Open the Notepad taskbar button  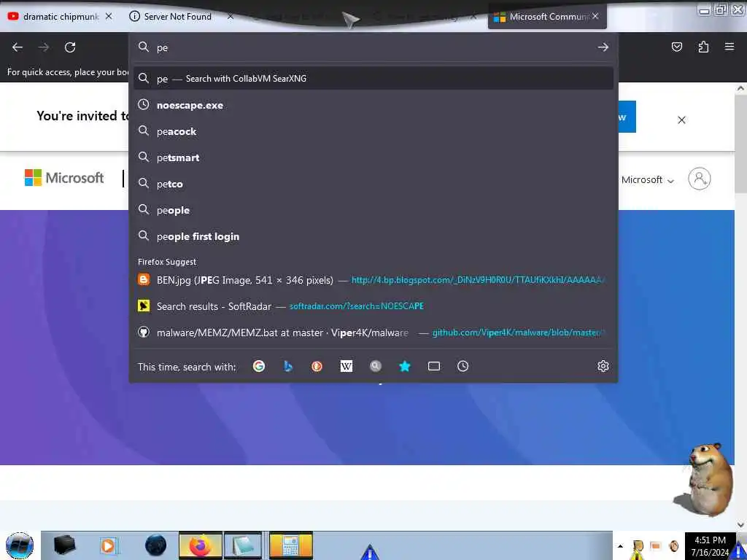pos(243,545)
